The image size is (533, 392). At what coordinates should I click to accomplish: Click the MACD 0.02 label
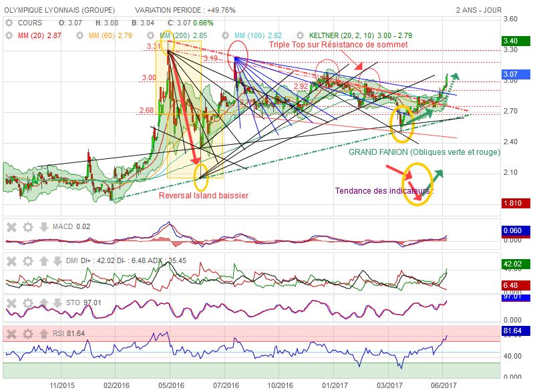coord(71,227)
